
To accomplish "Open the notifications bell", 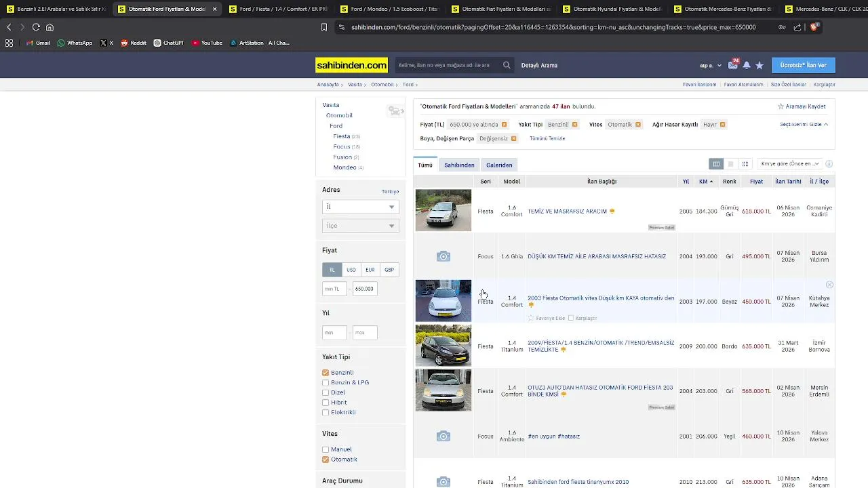I will [x=747, y=65].
